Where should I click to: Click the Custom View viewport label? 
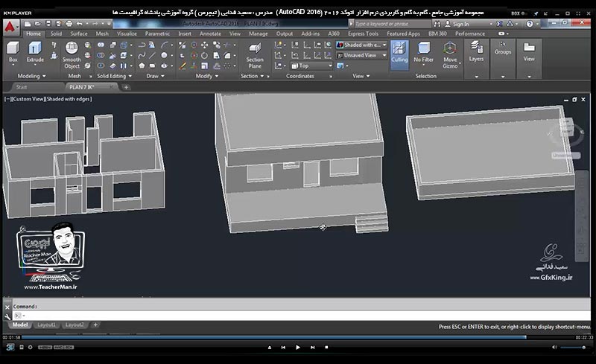[28, 99]
